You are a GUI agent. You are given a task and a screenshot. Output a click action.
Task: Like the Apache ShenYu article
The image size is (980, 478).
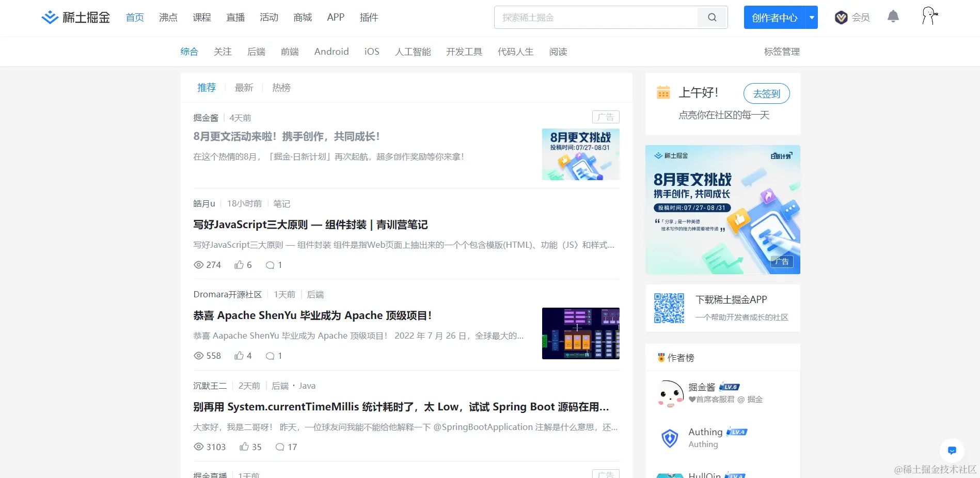point(239,356)
